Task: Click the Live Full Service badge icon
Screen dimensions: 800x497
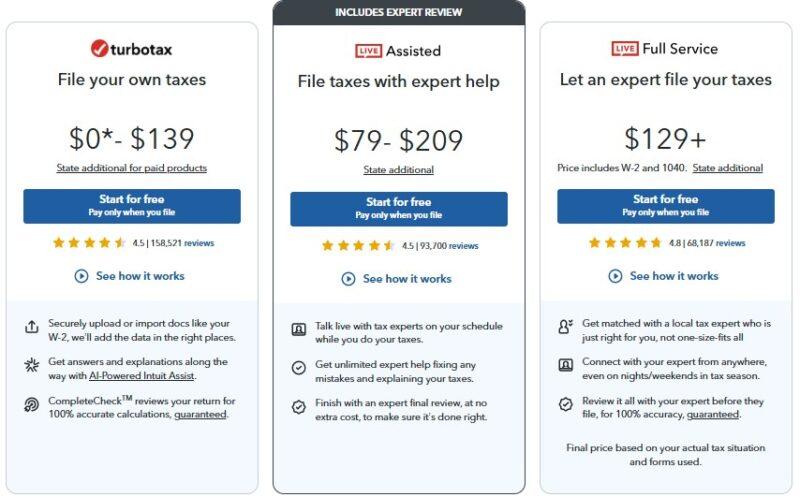Action: [x=625, y=48]
